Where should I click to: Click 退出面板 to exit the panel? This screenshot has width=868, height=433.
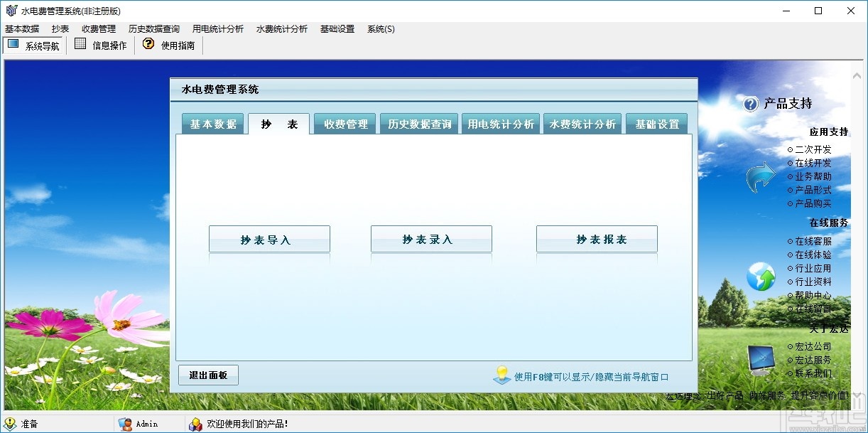tap(208, 375)
